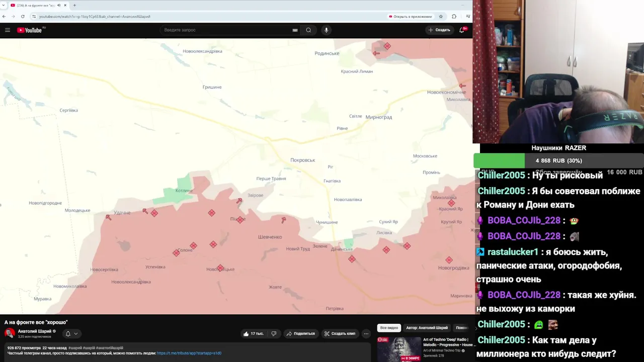Click the Мирноград label on the map

[378, 117]
